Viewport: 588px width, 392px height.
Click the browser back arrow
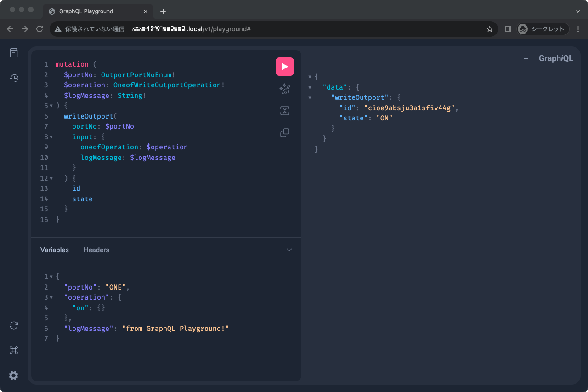(x=10, y=29)
